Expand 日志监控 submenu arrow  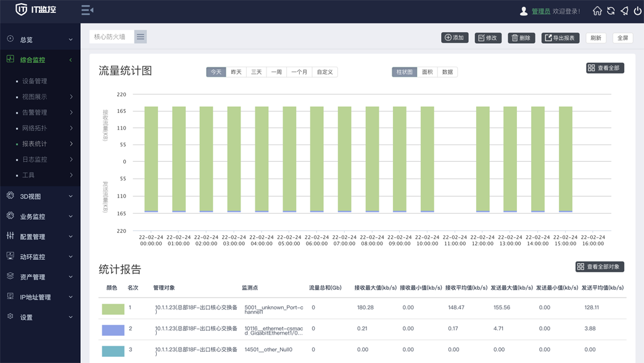point(72,159)
